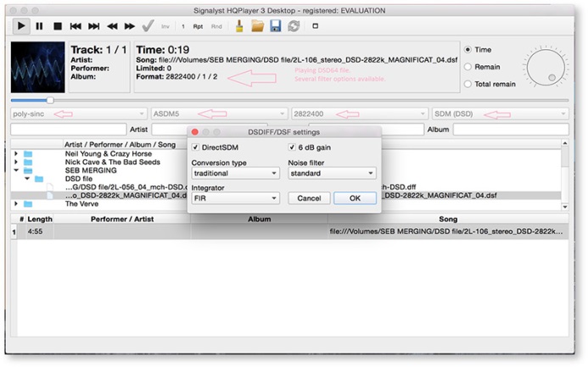Select the Remain radio button
Viewport: 588px width, 367px height.
click(x=468, y=67)
